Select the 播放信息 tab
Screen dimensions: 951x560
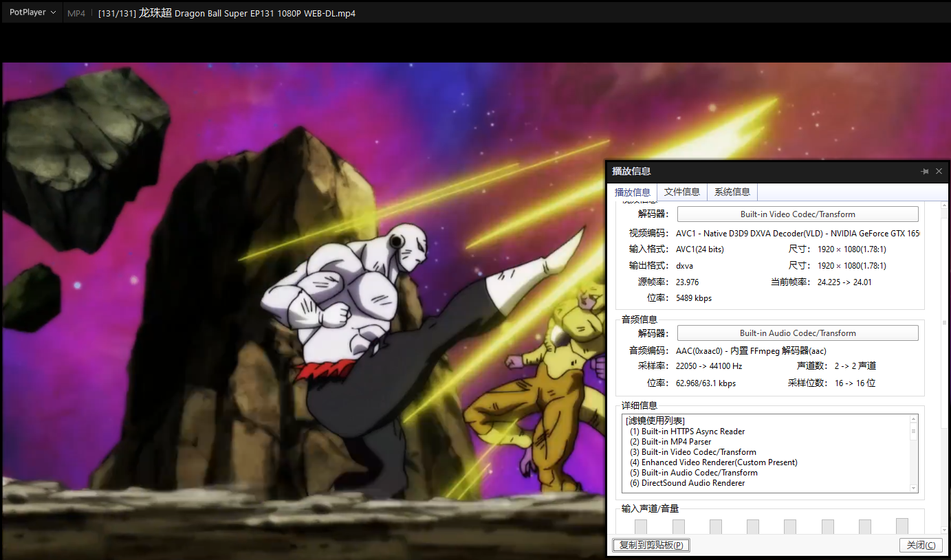(632, 192)
